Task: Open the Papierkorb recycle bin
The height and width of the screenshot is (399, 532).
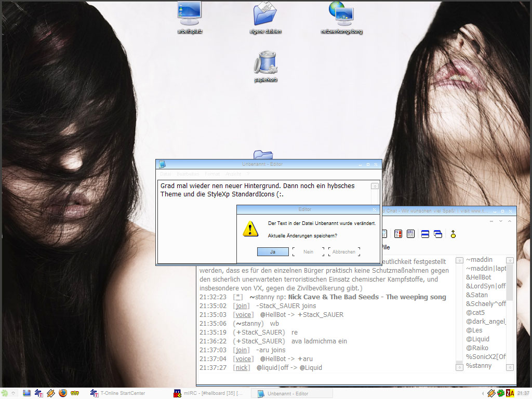Action: [x=265, y=63]
